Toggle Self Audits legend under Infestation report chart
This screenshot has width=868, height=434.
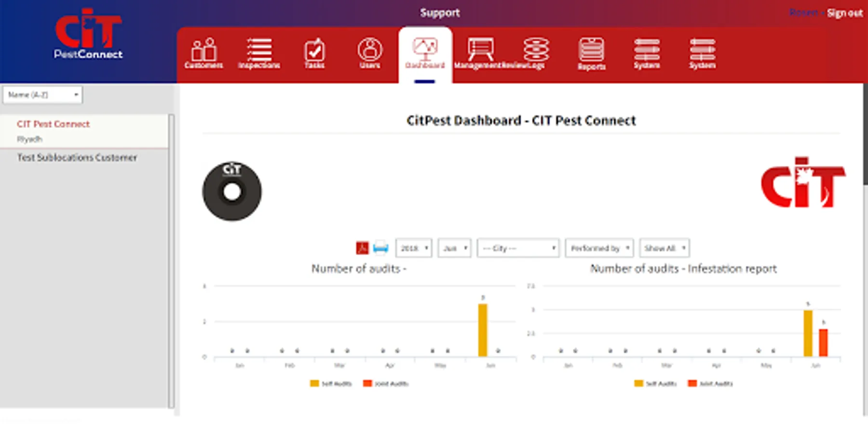click(655, 383)
